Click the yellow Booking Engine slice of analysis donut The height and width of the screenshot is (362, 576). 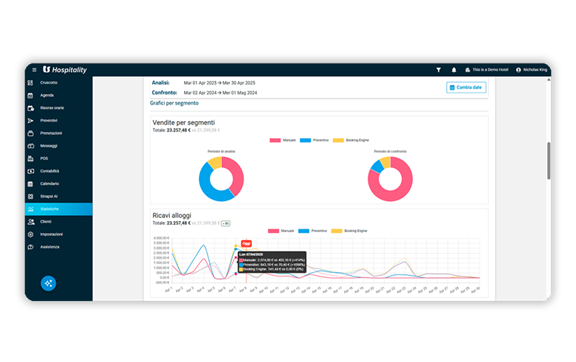point(215,162)
